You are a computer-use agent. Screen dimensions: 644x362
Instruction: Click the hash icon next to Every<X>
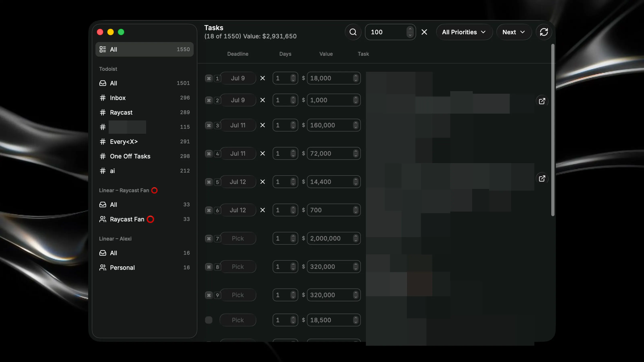click(103, 141)
